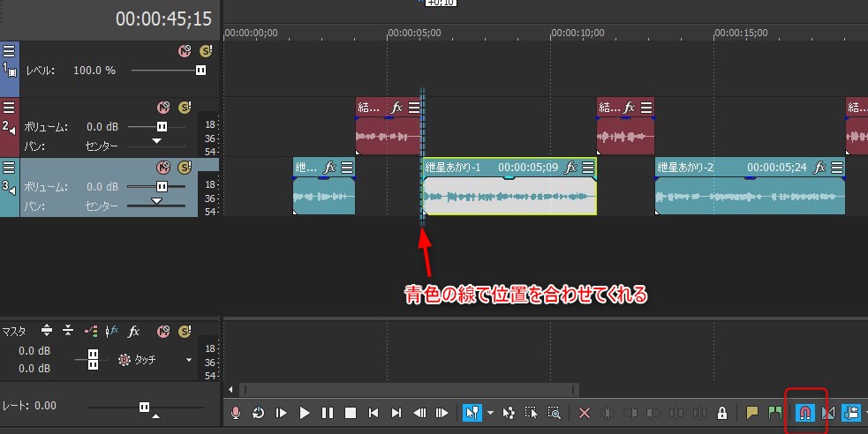Go to the end of the project
Screen dimensions: 868x434
coord(396,413)
